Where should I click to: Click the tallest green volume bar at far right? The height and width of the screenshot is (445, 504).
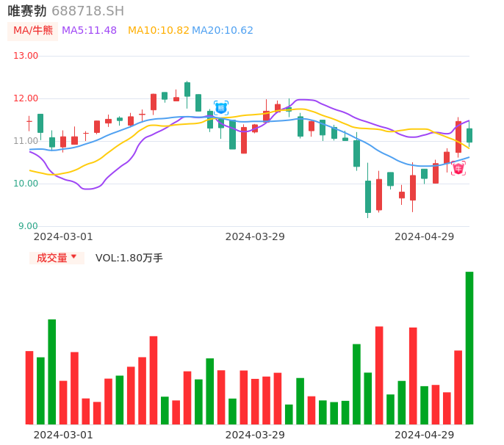[x=469, y=347]
